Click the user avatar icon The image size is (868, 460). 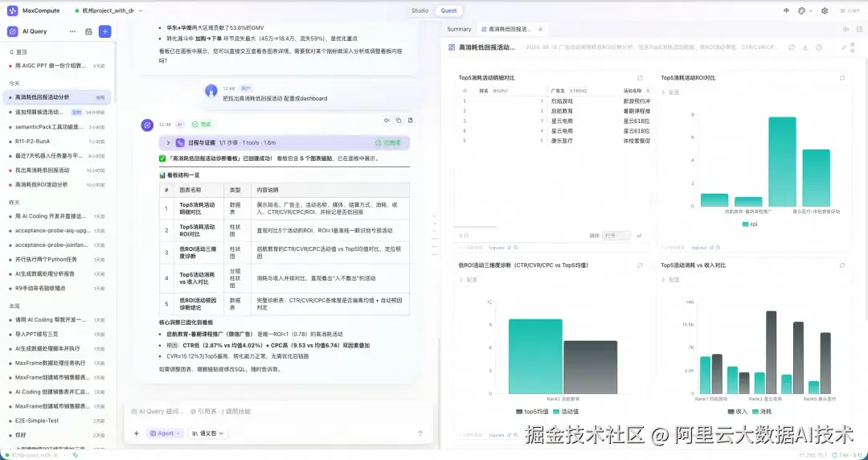tap(211, 91)
